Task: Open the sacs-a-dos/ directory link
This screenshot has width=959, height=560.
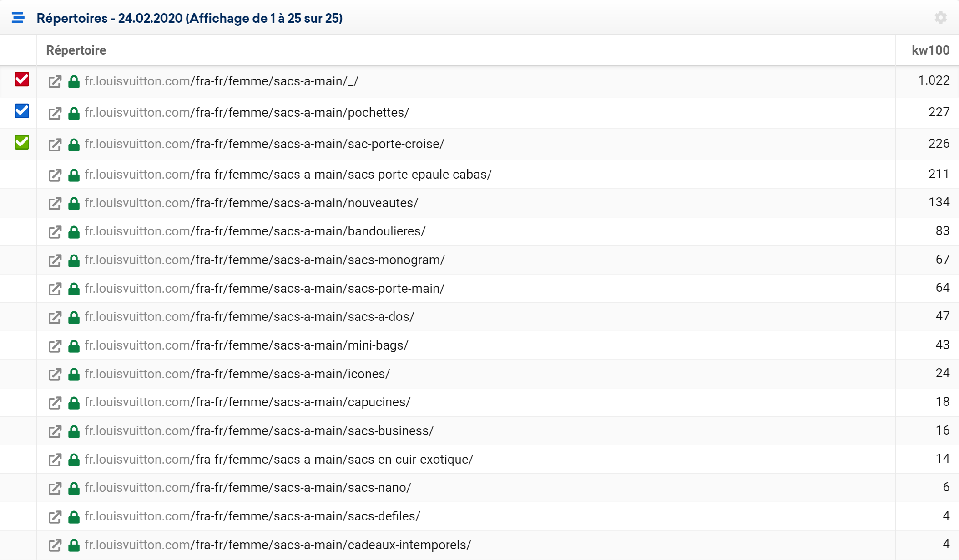Action: [250, 317]
